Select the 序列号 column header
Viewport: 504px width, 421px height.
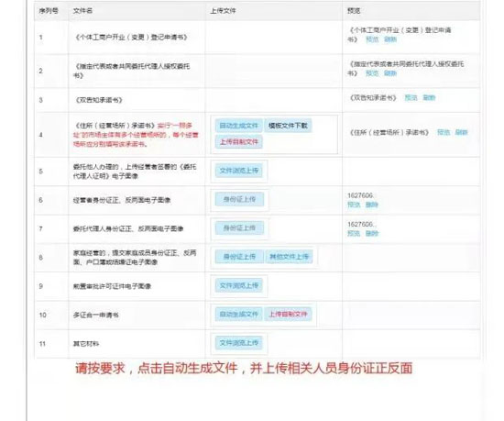tap(49, 11)
